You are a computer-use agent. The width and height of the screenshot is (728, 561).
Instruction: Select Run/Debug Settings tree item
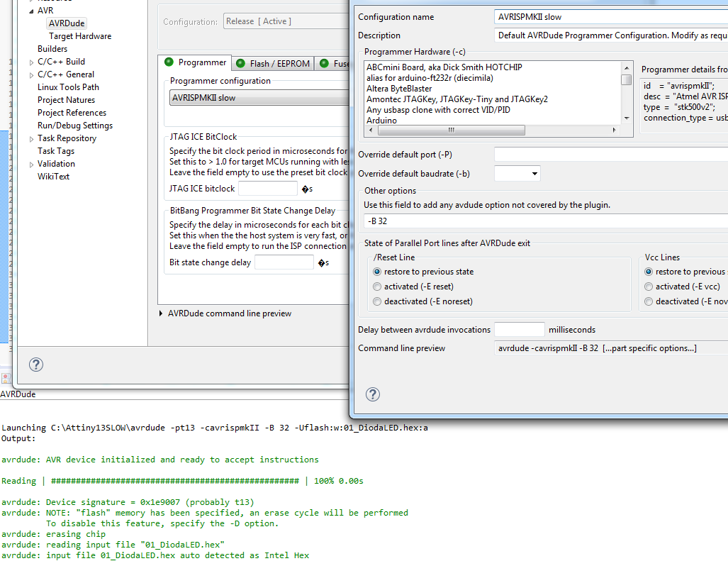tap(75, 126)
